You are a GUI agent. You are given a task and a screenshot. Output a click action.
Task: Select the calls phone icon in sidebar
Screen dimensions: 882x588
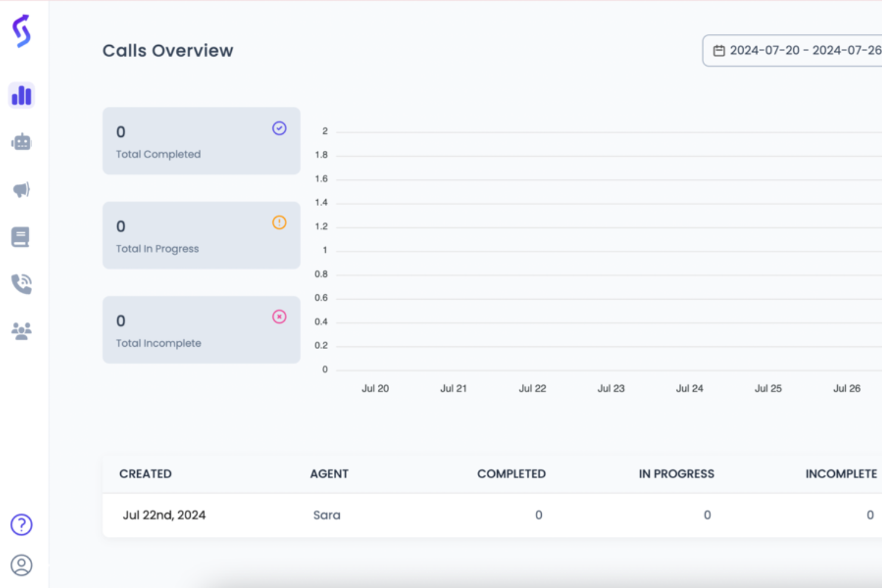[x=21, y=283]
